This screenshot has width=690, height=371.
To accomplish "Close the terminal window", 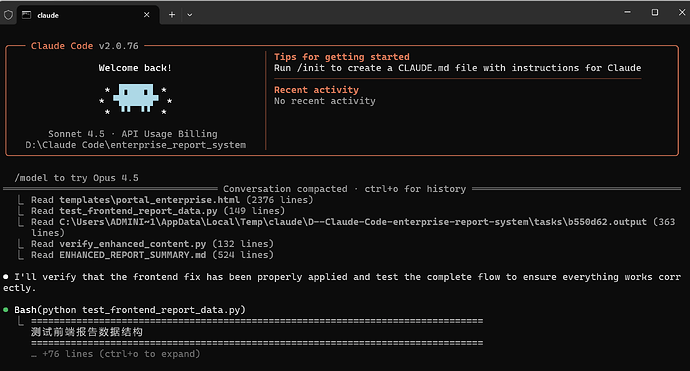I will click(682, 12).
